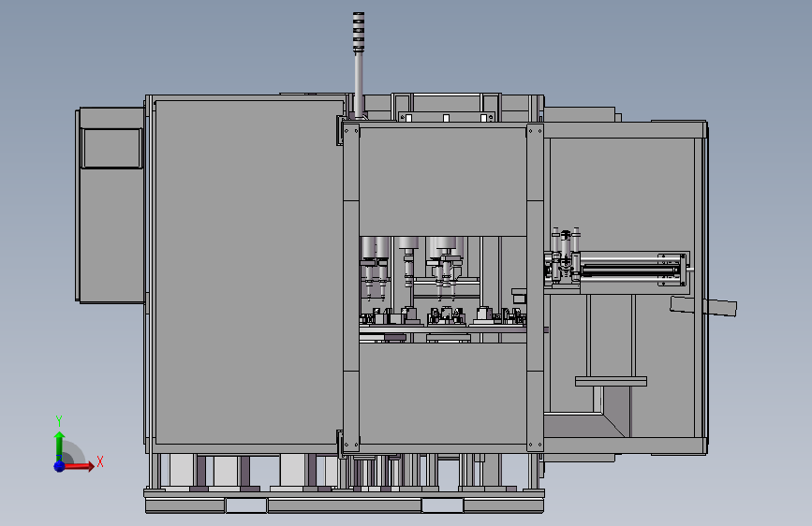The image size is (812, 526).
Task: Select the control cabinet box on far left
Action: pos(111,204)
